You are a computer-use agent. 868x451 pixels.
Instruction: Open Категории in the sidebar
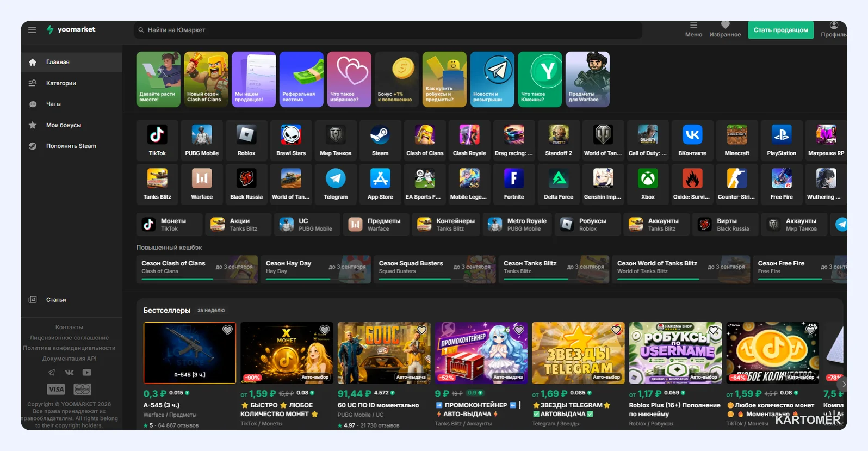click(71, 83)
